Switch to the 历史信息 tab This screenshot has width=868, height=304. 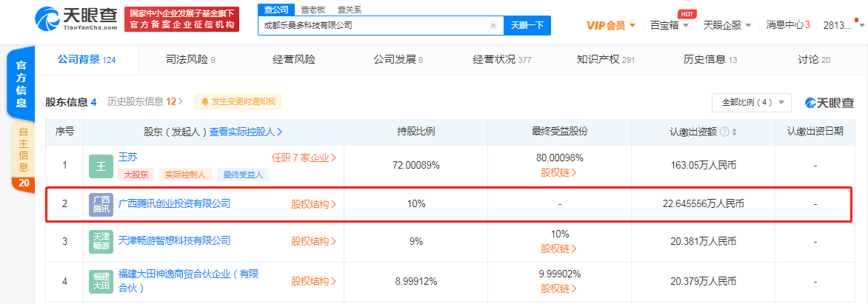click(710, 60)
